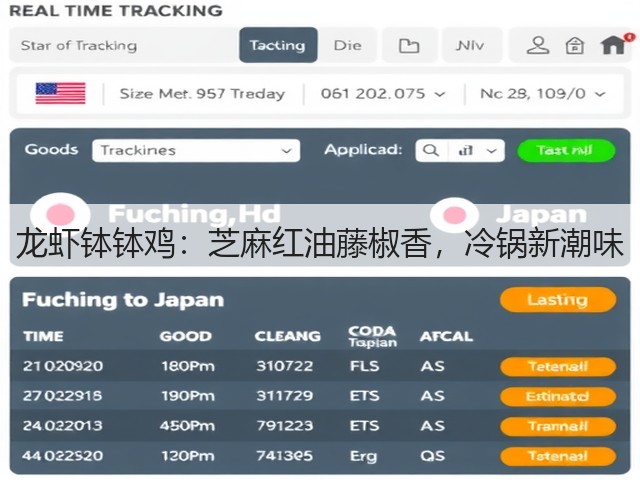Click the folder icon tab
Screen dimensions: 640x480
tap(409, 45)
